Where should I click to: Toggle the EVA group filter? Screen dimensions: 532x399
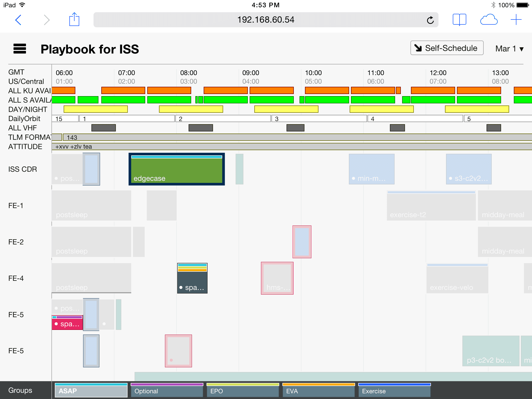coord(318,390)
